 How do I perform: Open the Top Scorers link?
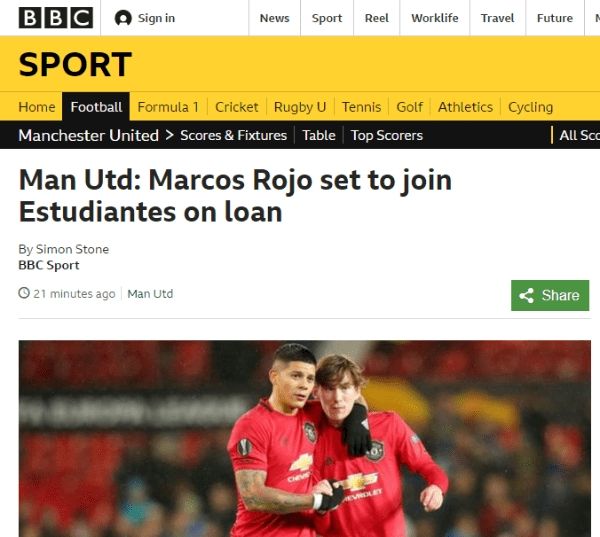coord(386,135)
